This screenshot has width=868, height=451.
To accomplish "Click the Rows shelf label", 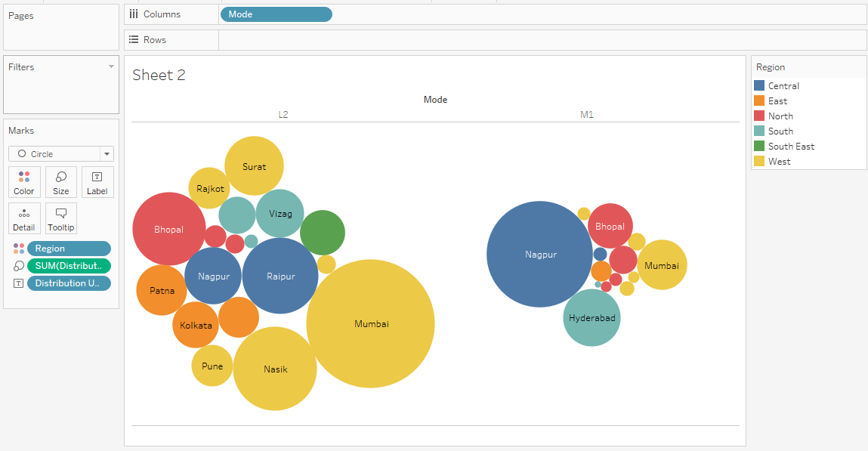I will point(153,39).
